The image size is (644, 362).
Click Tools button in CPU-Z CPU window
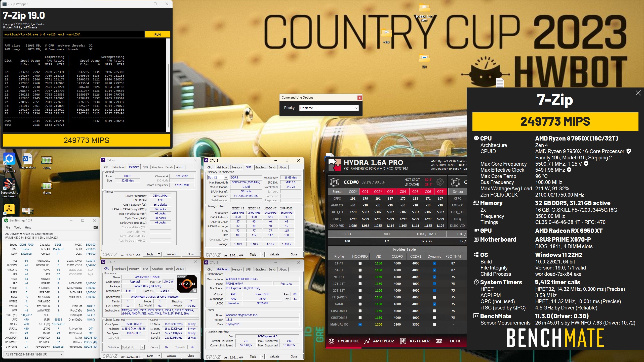[x=150, y=356]
